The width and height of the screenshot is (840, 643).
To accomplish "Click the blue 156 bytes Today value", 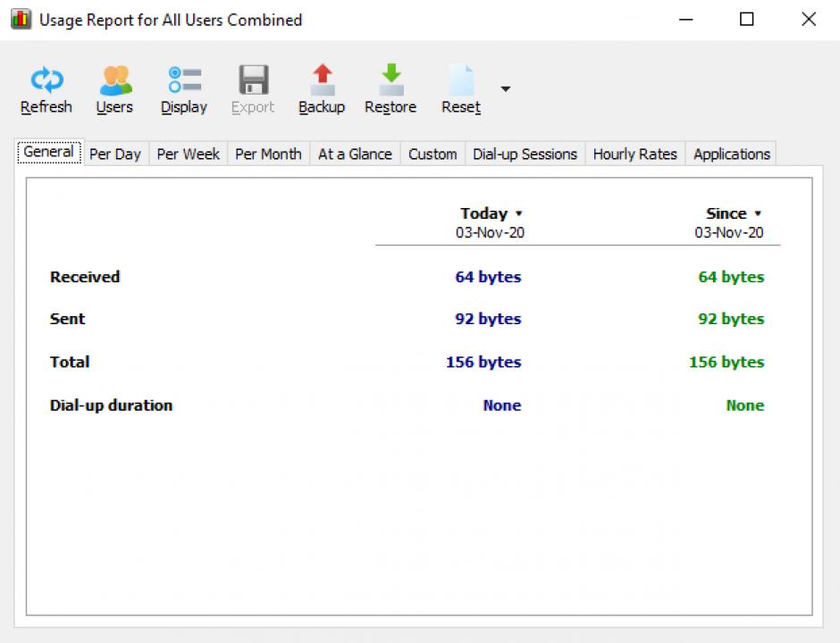I will (x=483, y=362).
